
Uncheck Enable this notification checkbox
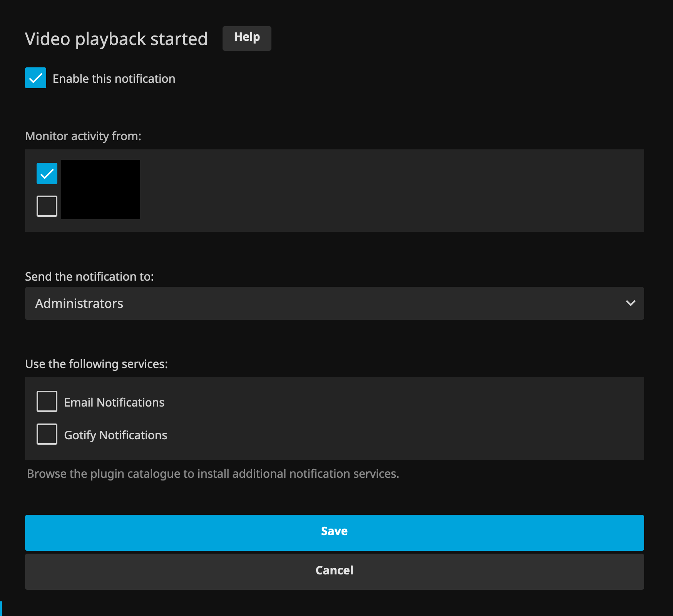tap(35, 78)
